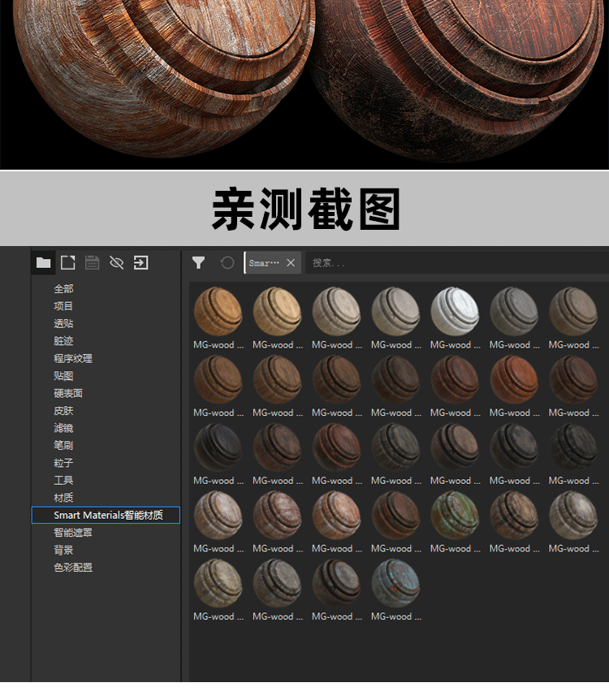609x700 pixels.
Task: Select the 笔刷 category
Action: tap(63, 445)
